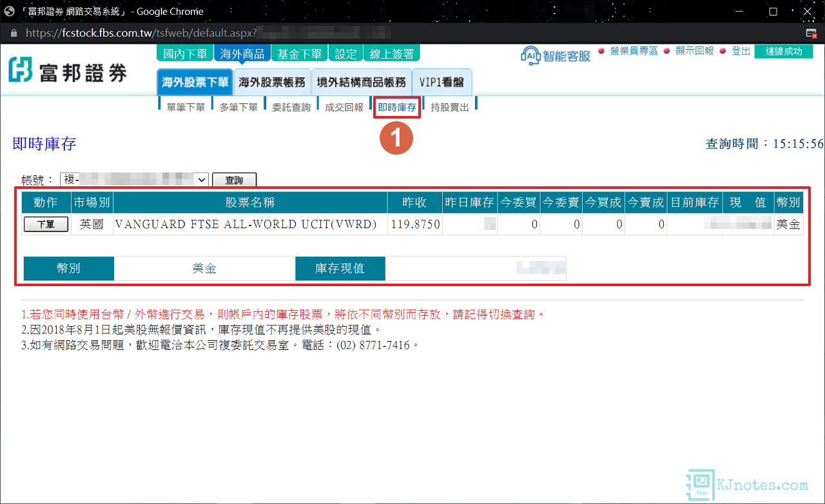Open the 基金下單 tab
The width and height of the screenshot is (825, 504).
click(299, 53)
